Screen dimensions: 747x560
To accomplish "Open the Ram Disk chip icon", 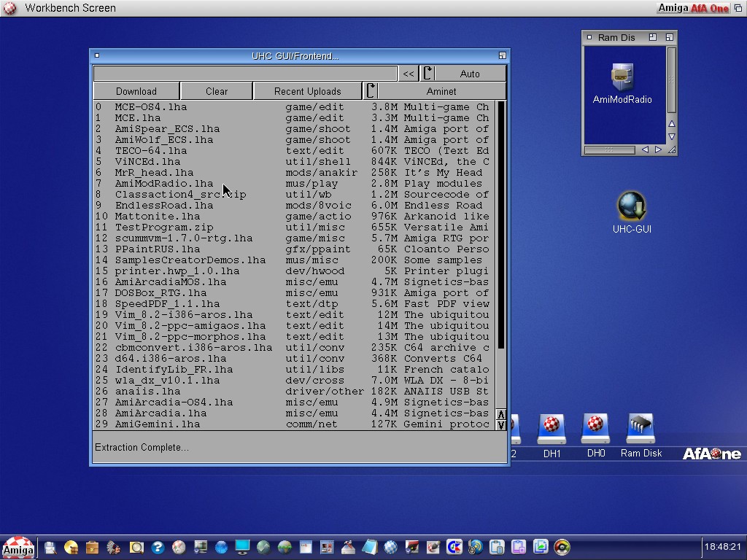I will pyautogui.click(x=640, y=429).
